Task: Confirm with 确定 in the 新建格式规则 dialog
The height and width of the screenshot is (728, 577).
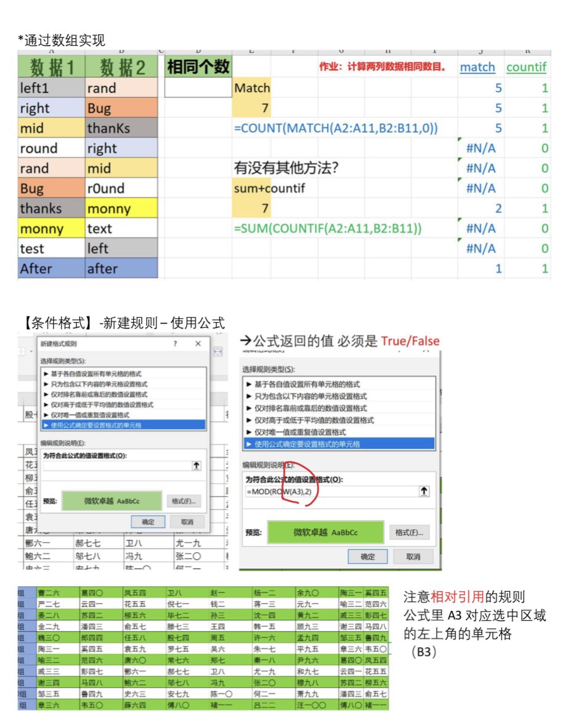Action: pyautogui.click(x=148, y=522)
